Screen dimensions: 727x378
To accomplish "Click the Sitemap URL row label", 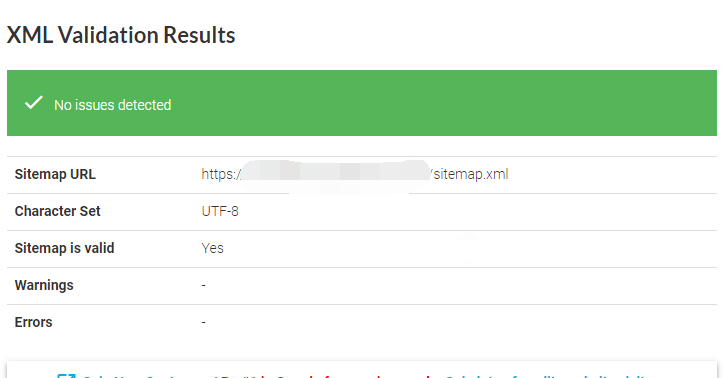I will tap(55, 174).
